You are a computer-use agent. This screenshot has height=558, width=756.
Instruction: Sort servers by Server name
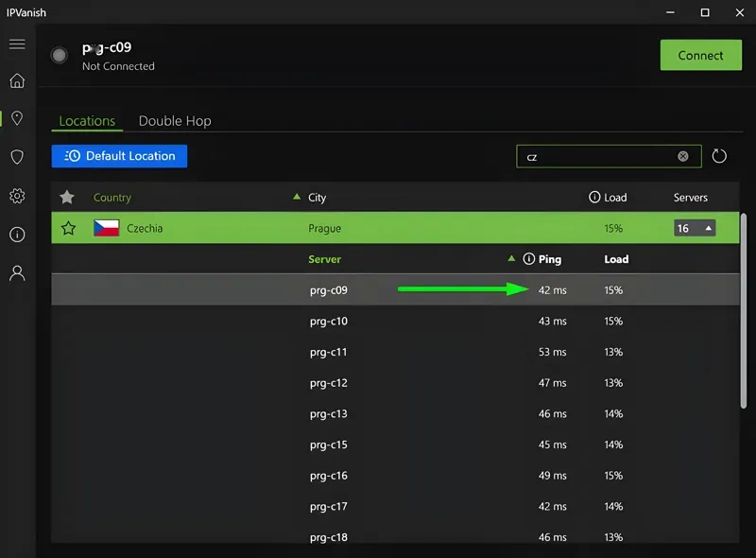tap(324, 259)
